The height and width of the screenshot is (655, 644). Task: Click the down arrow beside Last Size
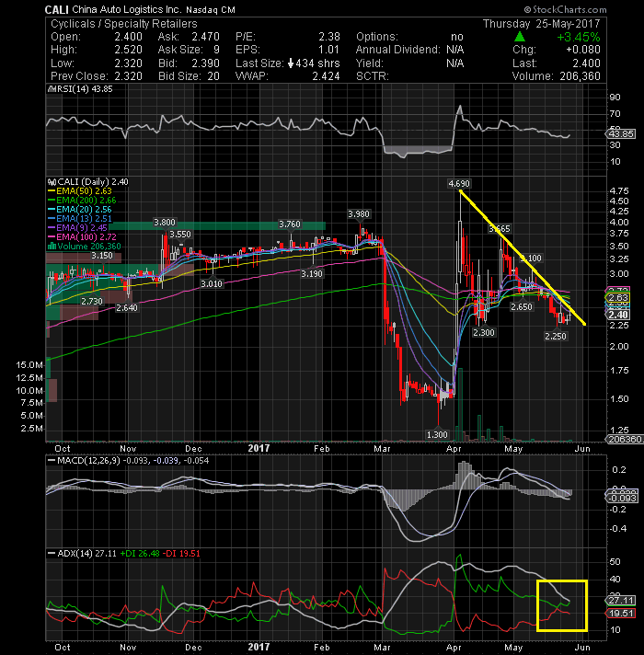coord(291,63)
